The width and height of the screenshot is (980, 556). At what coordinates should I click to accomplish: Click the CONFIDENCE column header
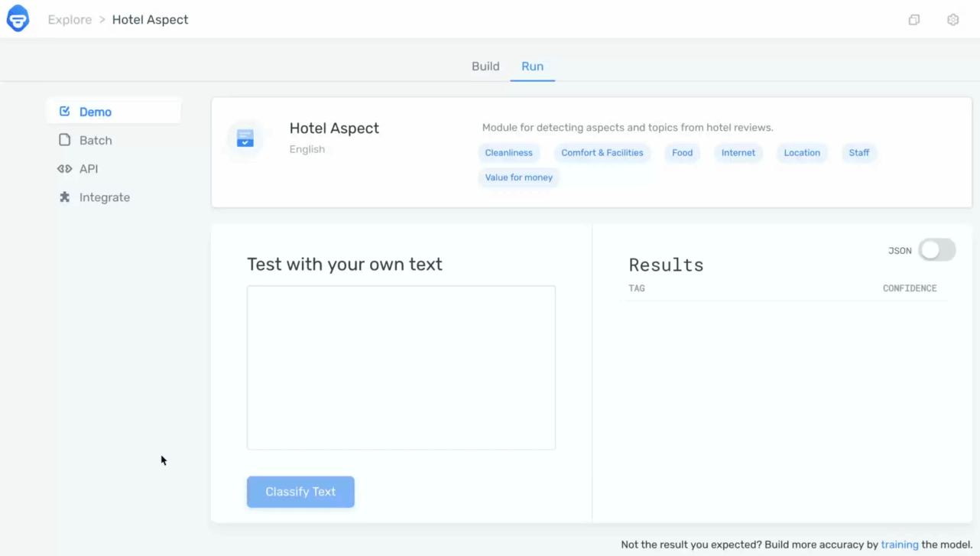click(910, 288)
